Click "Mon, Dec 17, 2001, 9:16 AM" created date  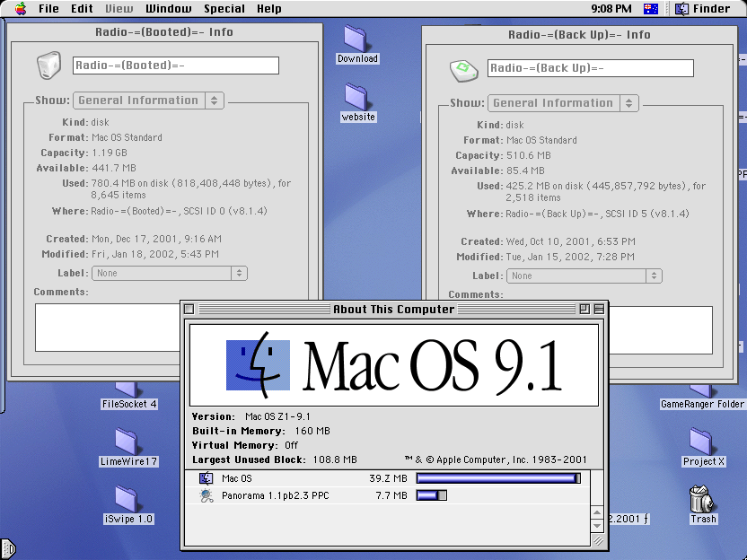[156, 239]
